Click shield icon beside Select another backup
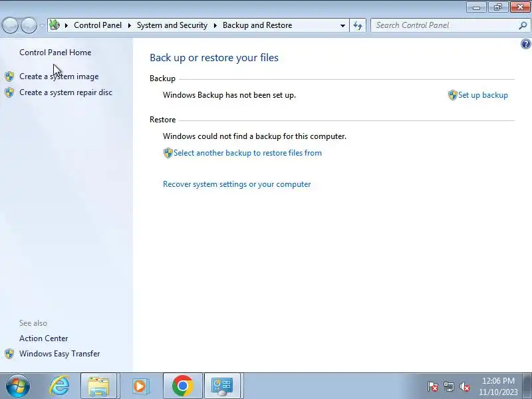The image size is (532, 399). point(168,153)
